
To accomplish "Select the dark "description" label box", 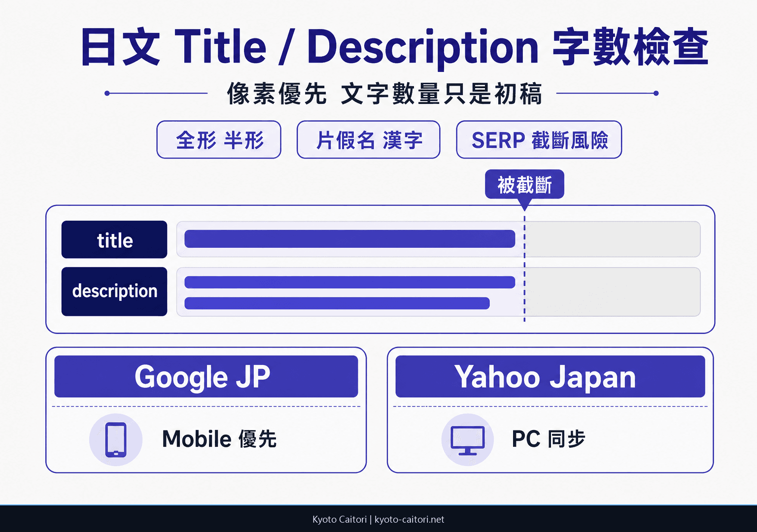I will [114, 292].
